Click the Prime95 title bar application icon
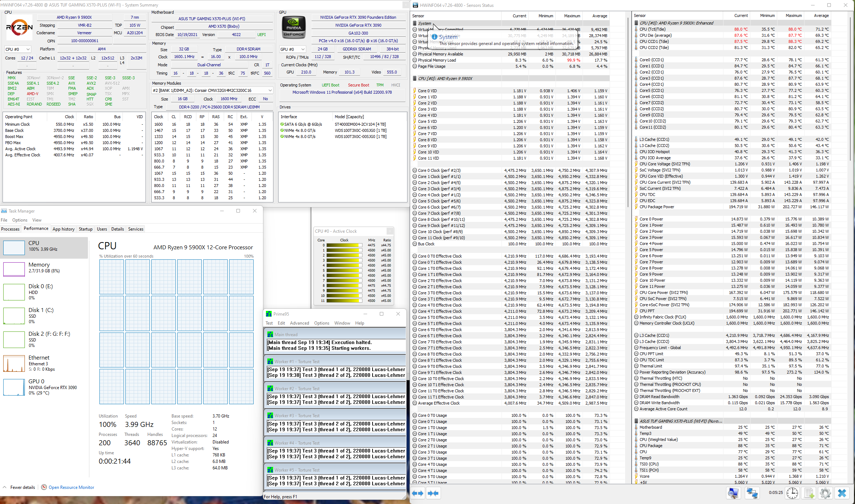 pyautogui.click(x=269, y=314)
